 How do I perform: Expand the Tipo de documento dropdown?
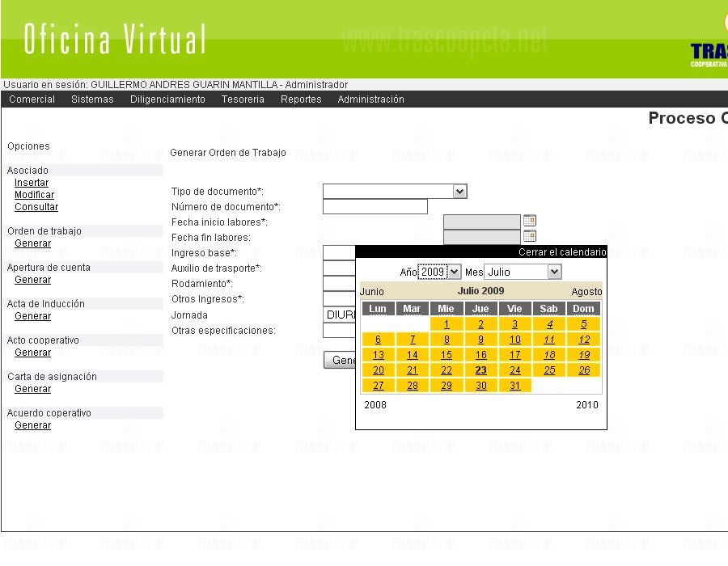pos(459,192)
